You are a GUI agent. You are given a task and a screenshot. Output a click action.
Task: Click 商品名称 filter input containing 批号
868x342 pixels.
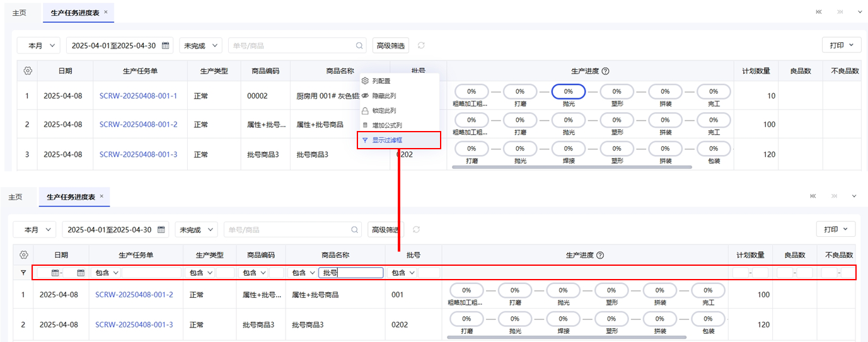[x=352, y=273]
